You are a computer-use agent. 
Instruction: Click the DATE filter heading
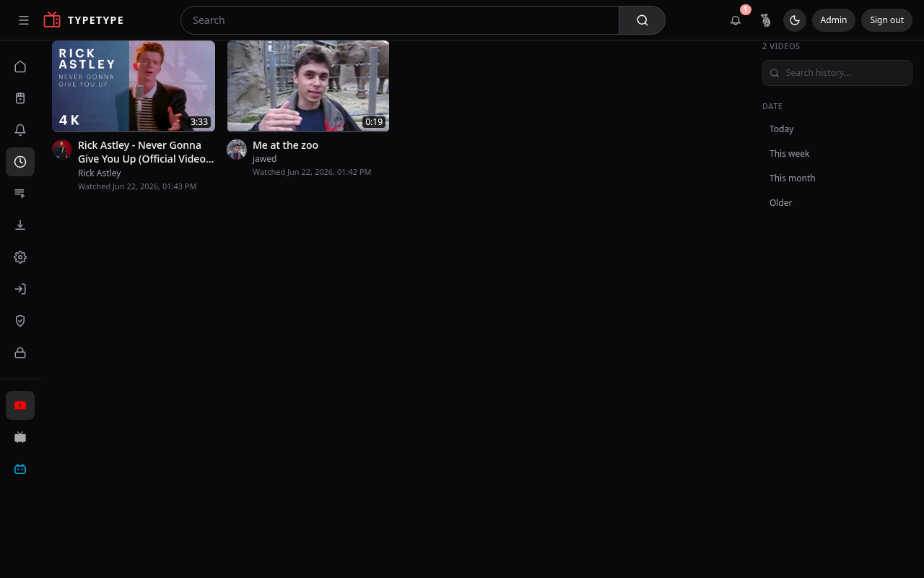[772, 106]
